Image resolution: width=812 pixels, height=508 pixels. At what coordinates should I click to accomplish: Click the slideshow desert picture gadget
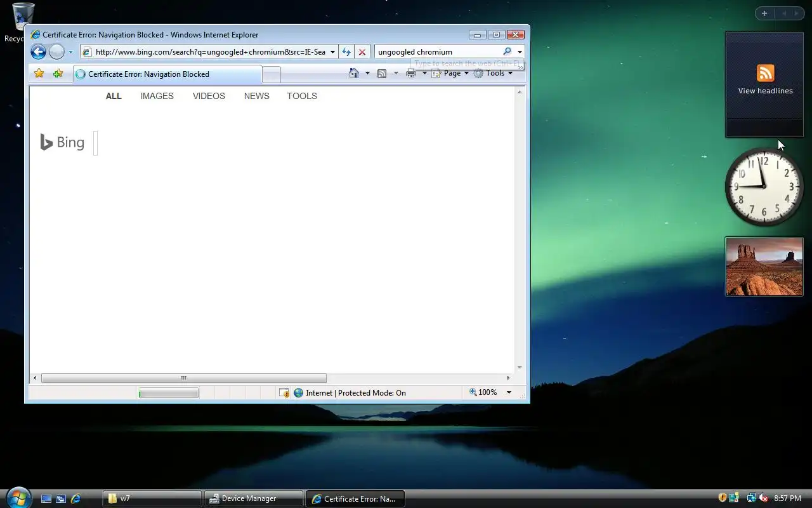click(764, 267)
